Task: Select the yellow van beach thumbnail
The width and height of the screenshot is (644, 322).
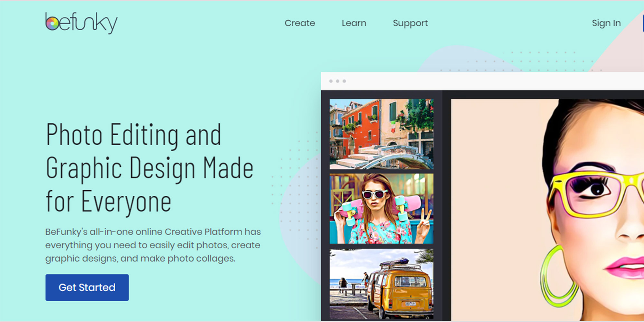Action: pyautogui.click(x=382, y=284)
